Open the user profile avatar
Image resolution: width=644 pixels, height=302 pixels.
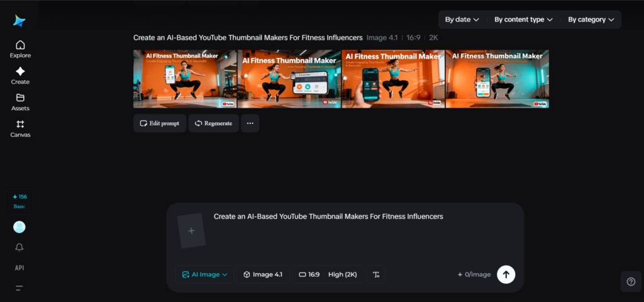pyautogui.click(x=19, y=227)
